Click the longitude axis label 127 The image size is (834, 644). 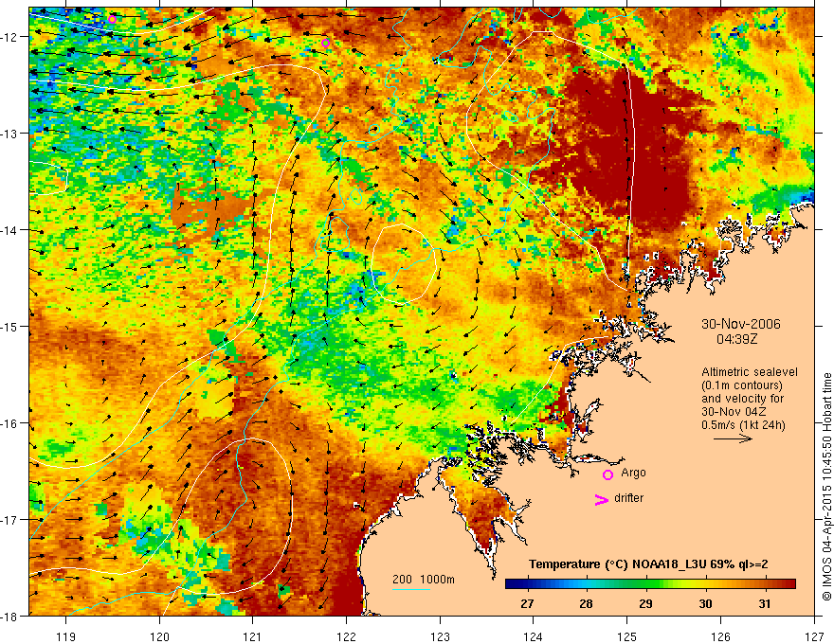[814, 636]
